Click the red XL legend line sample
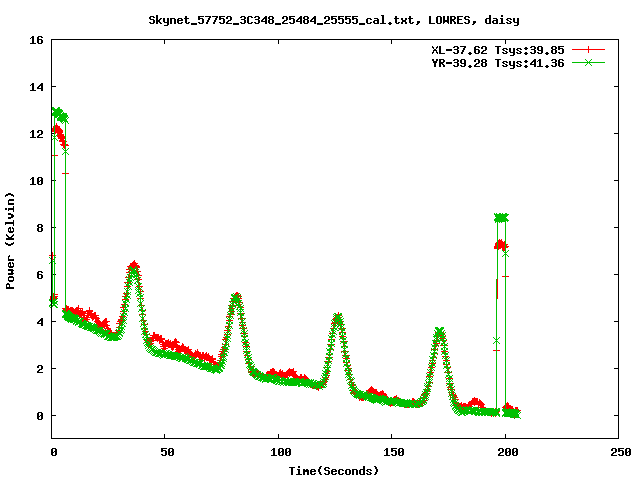 (588, 50)
